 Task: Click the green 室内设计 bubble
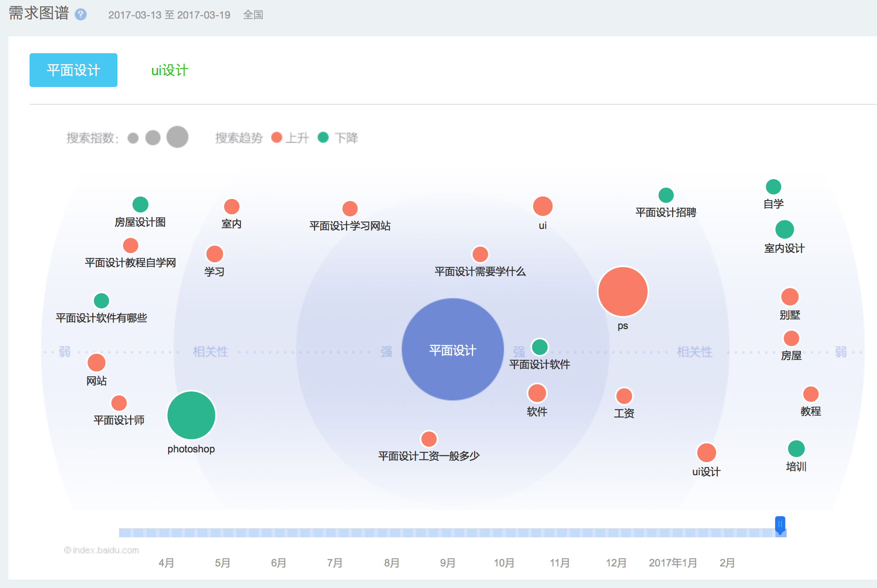[x=784, y=229]
